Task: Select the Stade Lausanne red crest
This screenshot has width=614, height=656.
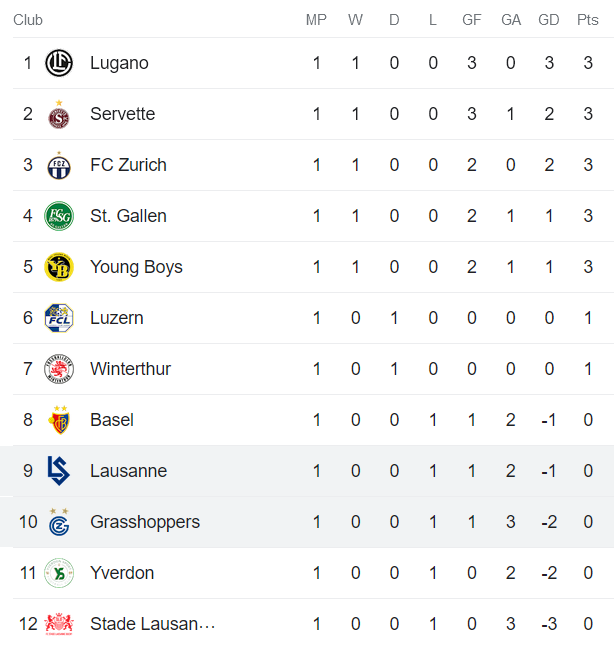Action: point(59,624)
